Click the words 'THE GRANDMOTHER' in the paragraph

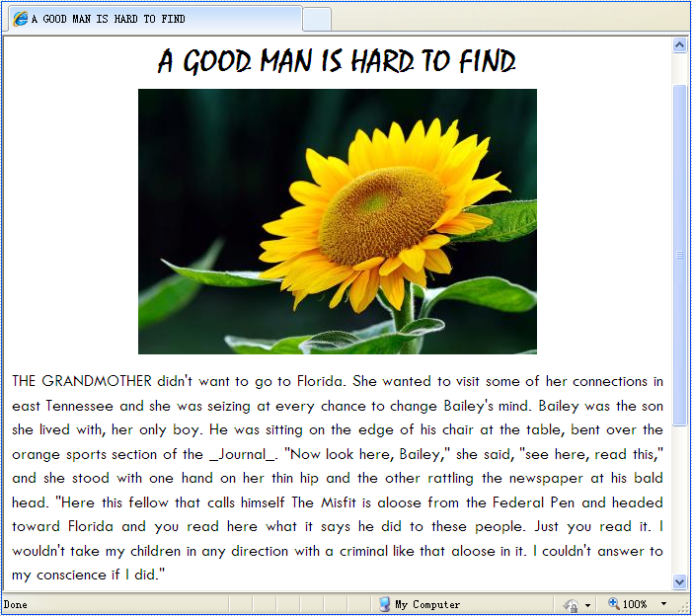(x=82, y=381)
